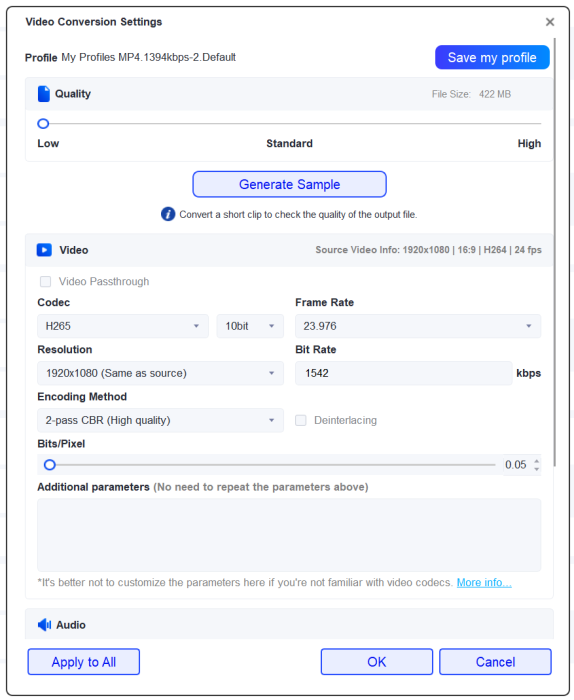Toggle the Deinterlacing checkbox
The width and height of the screenshot is (574, 700).
pyautogui.click(x=301, y=420)
